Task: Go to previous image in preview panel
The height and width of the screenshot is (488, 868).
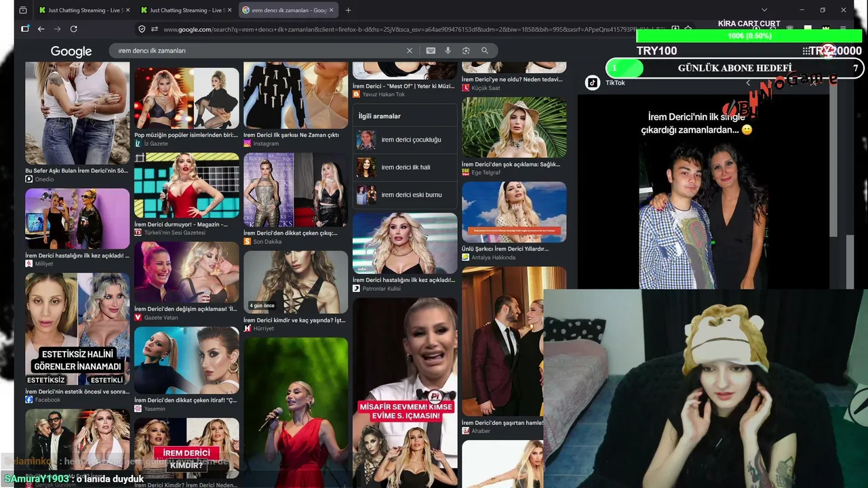Action: (x=748, y=83)
